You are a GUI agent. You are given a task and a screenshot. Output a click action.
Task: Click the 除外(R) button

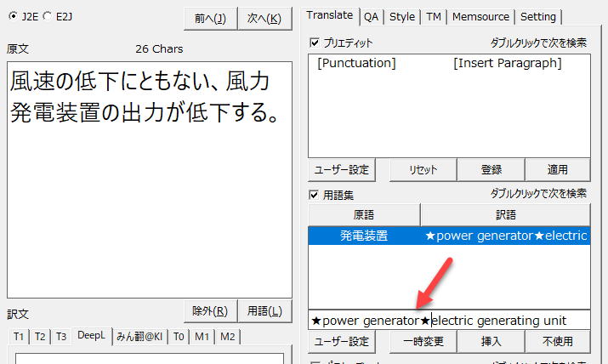[x=209, y=310]
